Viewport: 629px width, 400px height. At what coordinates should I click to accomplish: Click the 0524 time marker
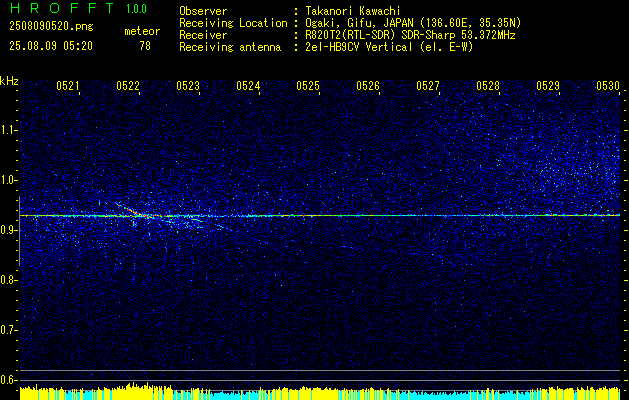(248, 85)
